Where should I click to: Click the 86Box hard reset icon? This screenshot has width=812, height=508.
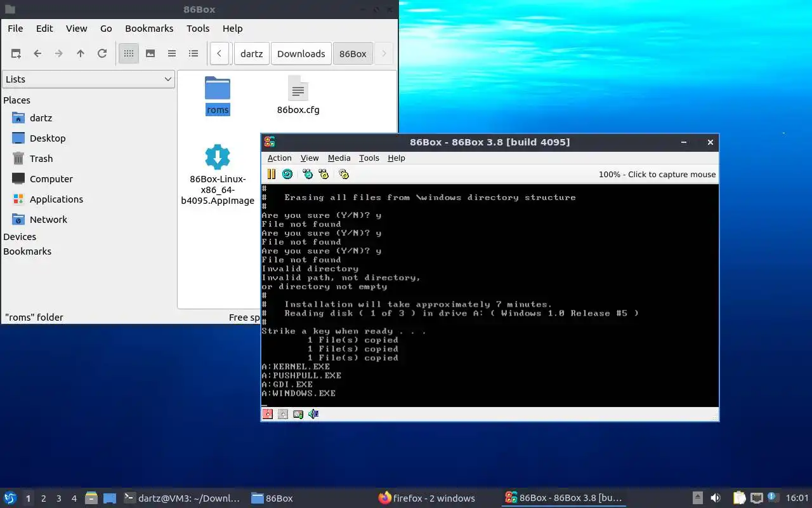(x=287, y=174)
